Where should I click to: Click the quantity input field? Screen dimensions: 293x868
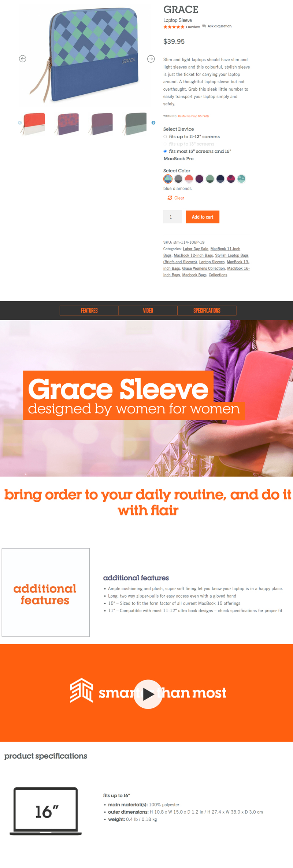173,217
